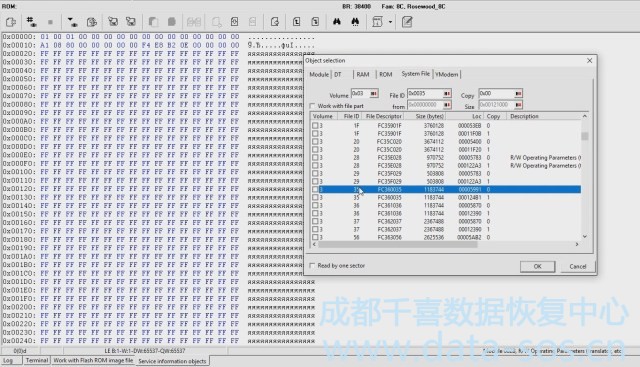Click the file list vertical scrollbar thumb
The width and height of the screenshot is (640, 367).
tap(585, 136)
